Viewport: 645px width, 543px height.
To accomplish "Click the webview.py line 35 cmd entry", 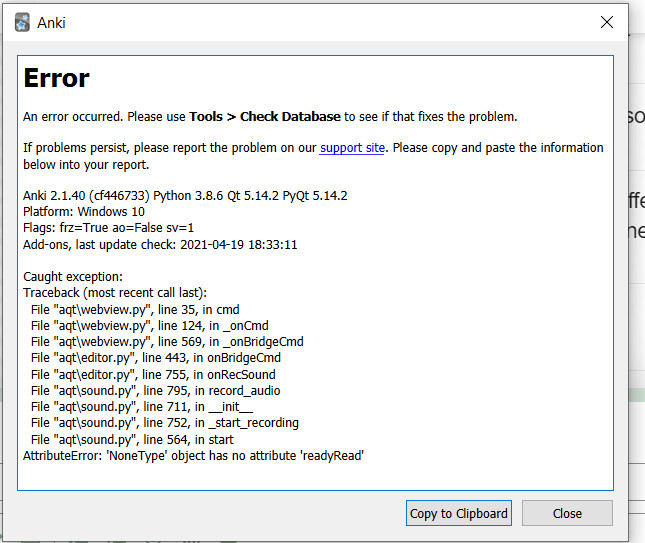I will click(x=135, y=309).
